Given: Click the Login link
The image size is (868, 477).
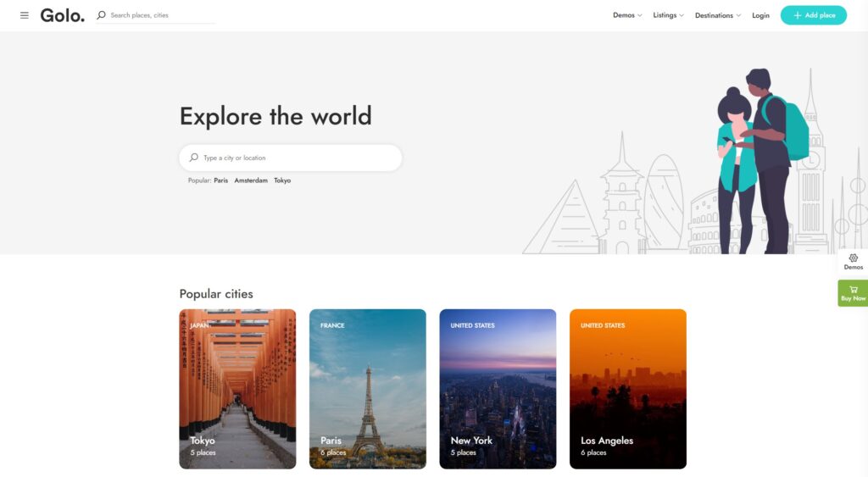Looking at the screenshot, I should tap(760, 15).
